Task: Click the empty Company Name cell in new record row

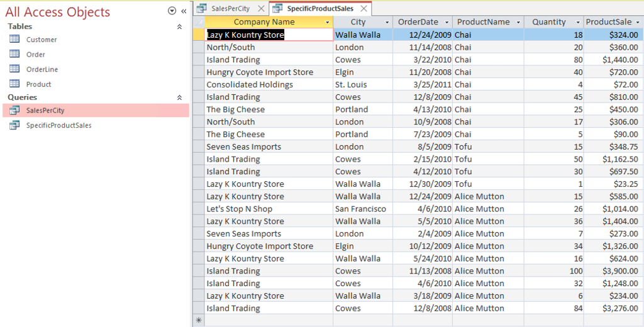Action: 269,321
